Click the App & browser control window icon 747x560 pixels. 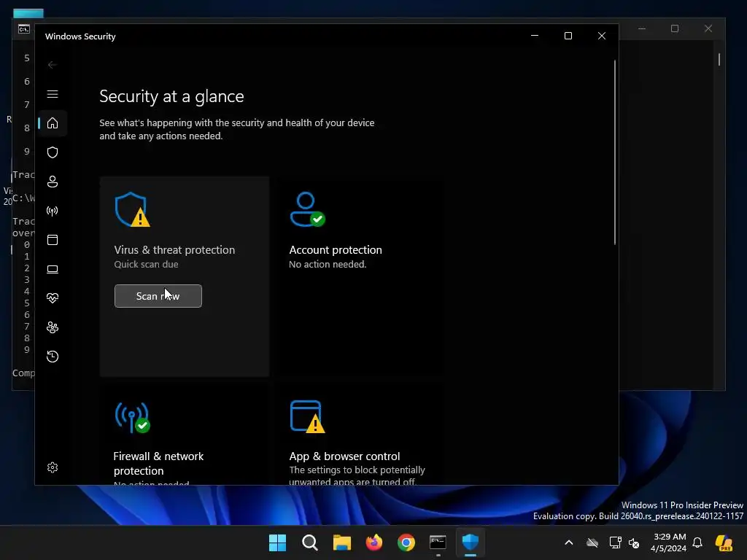[307, 416]
